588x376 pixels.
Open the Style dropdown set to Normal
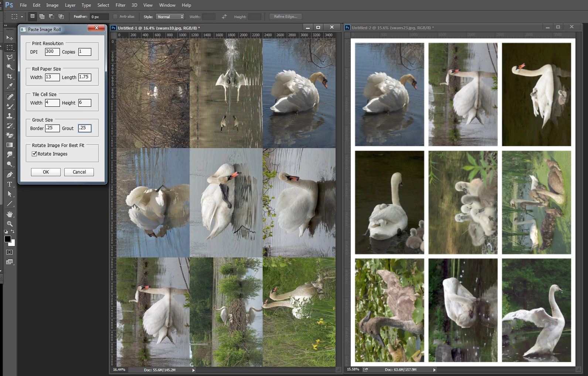tap(170, 17)
